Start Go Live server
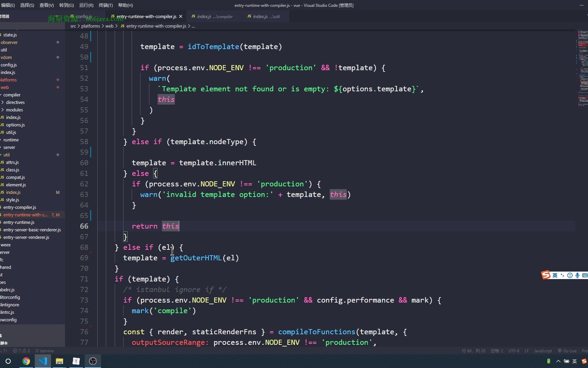This screenshot has height=368, width=588. pos(567,351)
